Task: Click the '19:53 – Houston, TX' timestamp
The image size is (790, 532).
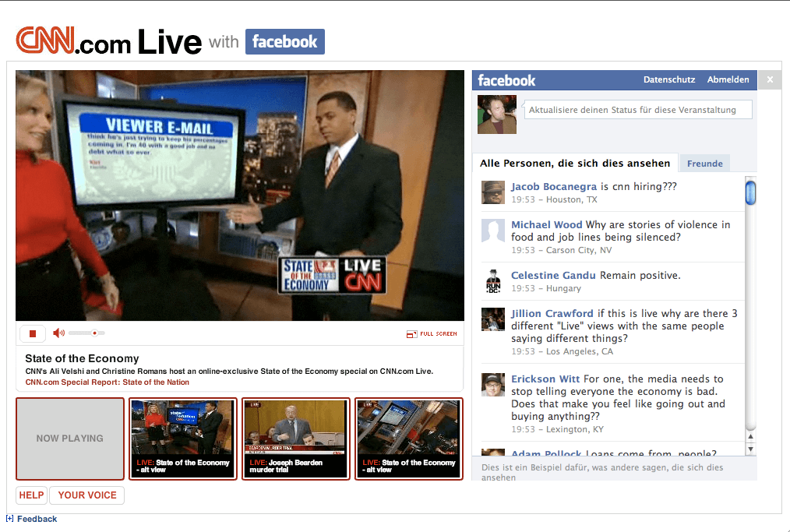Action: pos(554,199)
